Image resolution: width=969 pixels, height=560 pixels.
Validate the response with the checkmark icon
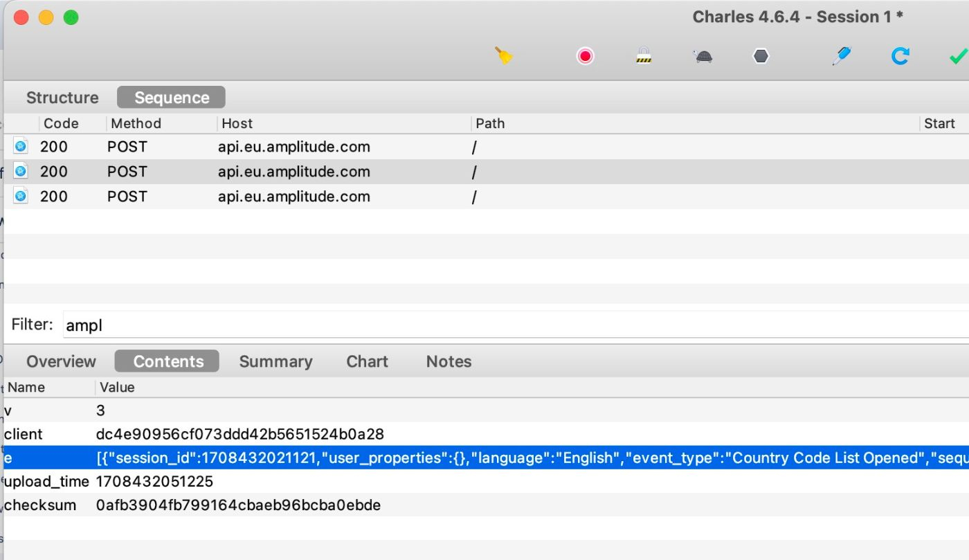957,56
